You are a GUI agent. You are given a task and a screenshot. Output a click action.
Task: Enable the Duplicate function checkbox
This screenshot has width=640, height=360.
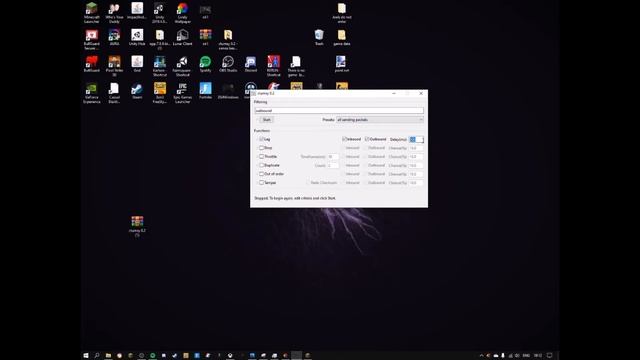(x=261, y=165)
